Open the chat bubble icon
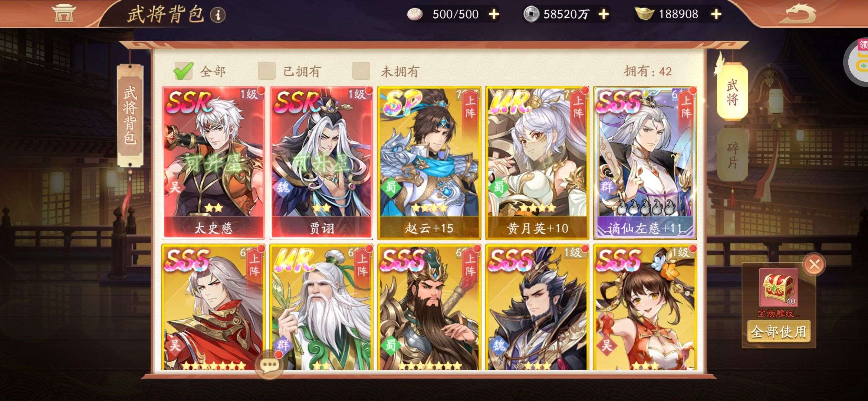This screenshot has height=401, width=868. [270, 365]
